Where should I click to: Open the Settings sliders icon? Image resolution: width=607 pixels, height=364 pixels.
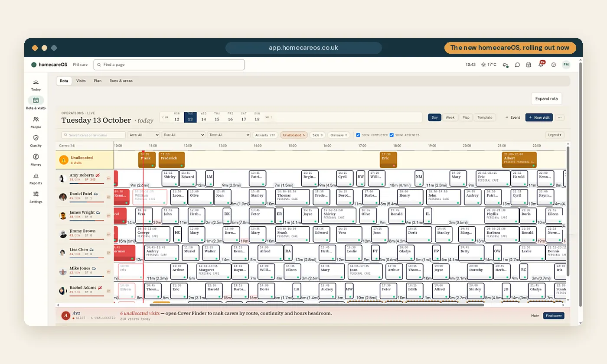36,194
